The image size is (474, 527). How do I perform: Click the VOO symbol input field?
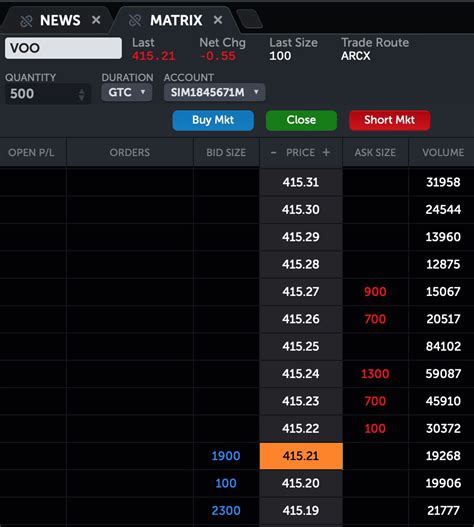63,48
